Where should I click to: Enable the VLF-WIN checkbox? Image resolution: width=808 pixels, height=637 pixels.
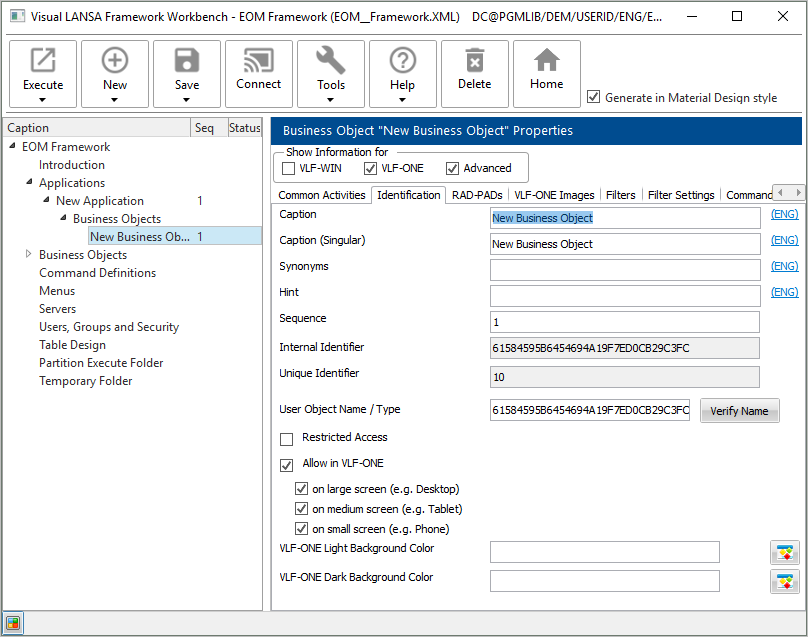[x=289, y=168]
